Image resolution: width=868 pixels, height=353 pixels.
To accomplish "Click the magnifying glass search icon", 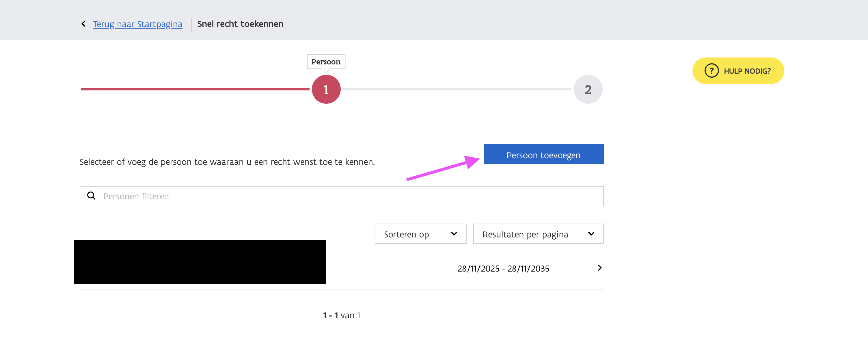I will (91, 196).
